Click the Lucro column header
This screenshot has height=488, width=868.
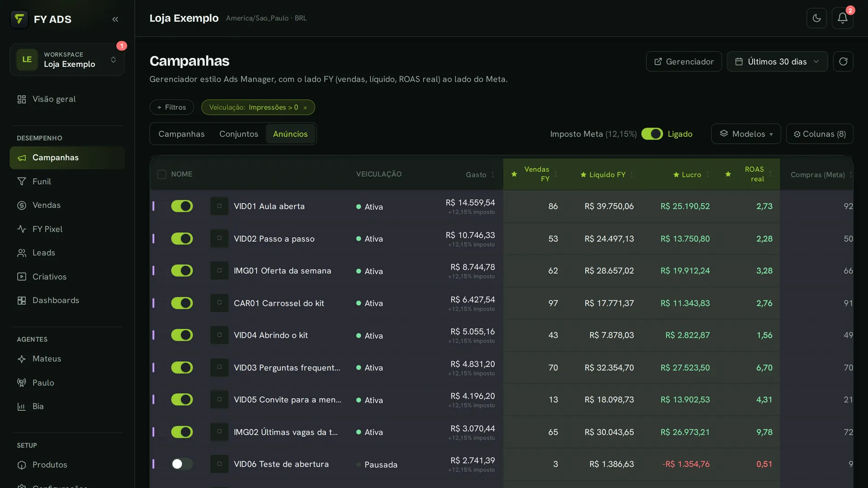point(691,174)
